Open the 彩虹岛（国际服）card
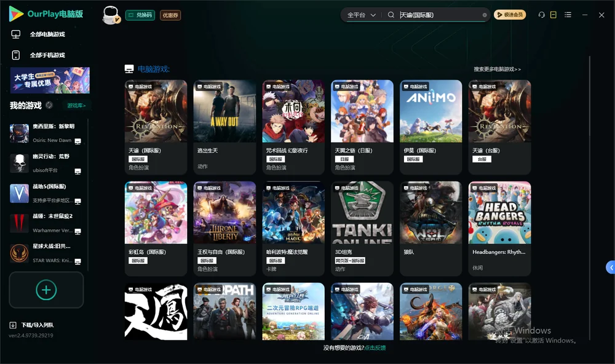 pyautogui.click(x=156, y=229)
